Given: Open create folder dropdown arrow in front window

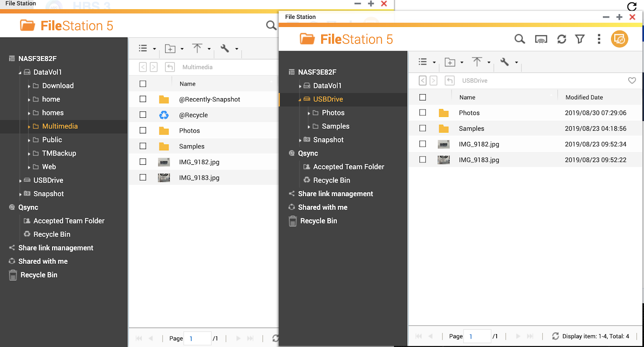Looking at the screenshot, I should click(x=462, y=62).
